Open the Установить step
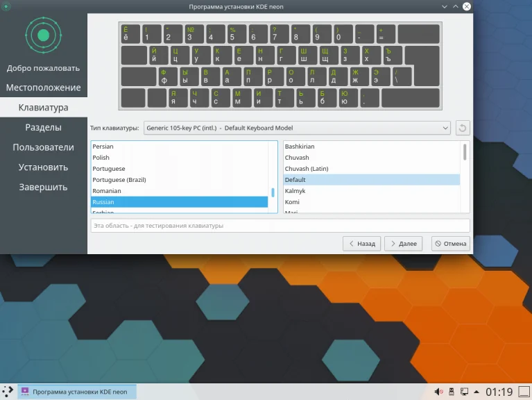The width and height of the screenshot is (532, 400). pyautogui.click(x=44, y=167)
